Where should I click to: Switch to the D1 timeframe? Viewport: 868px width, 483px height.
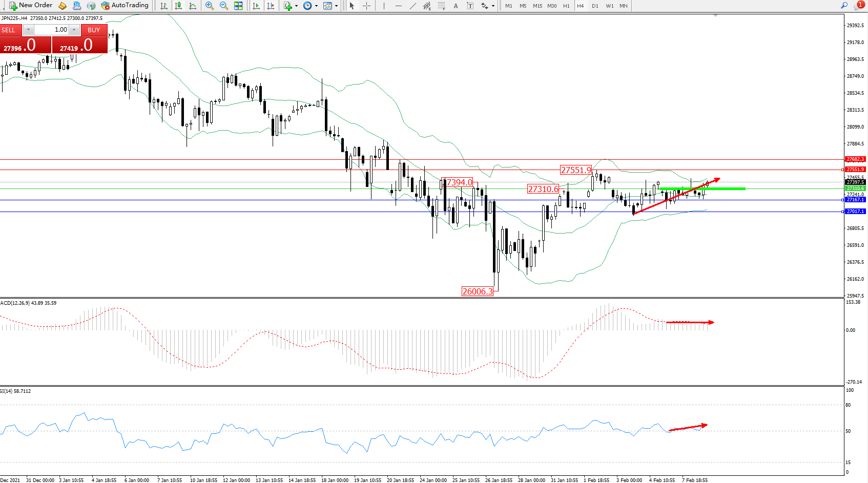coord(595,6)
